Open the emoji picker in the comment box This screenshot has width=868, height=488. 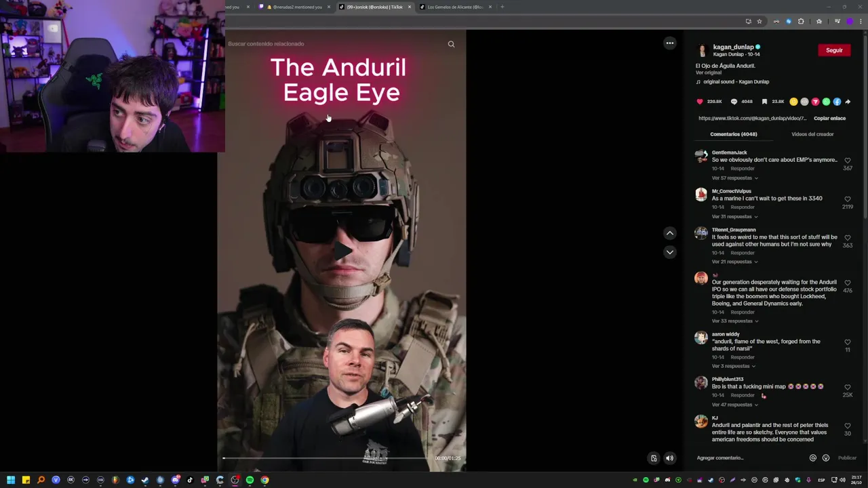click(825, 457)
